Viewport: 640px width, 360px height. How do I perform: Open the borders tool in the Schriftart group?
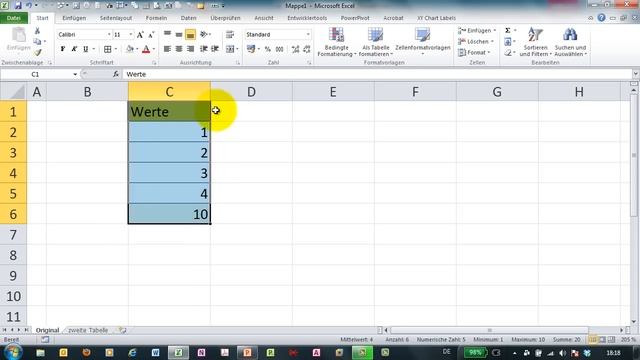[107, 49]
